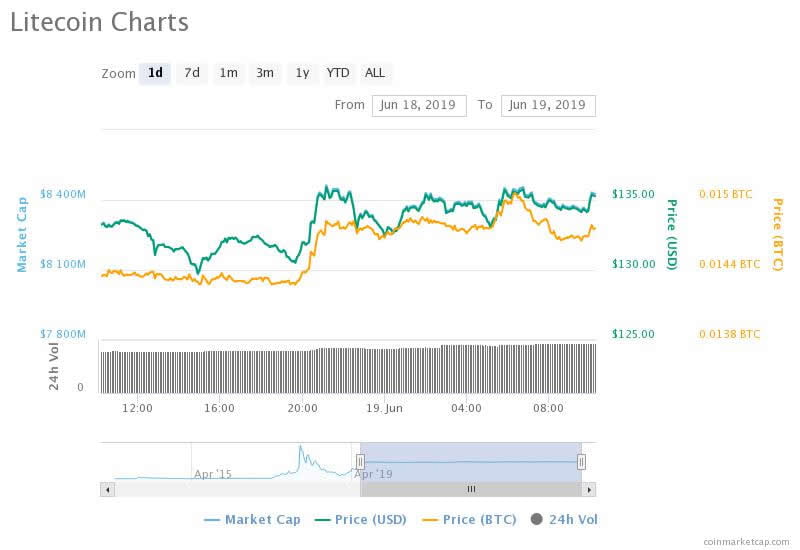800x550 pixels.
Task: Click the To date field
Action: click(547, 105)
